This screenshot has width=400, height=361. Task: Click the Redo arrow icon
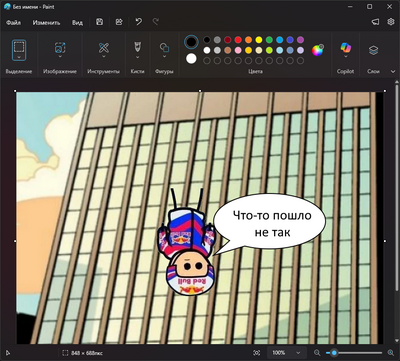(156, 22)
